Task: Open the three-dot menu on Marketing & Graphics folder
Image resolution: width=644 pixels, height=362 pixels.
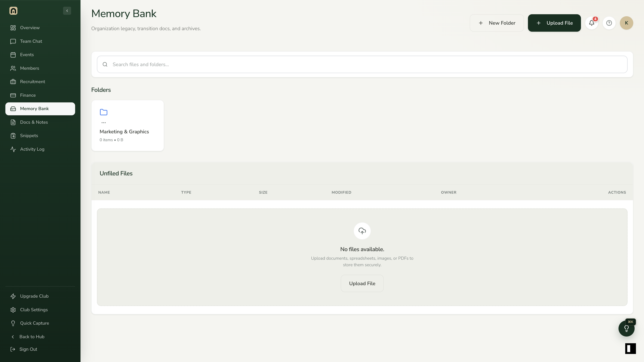Action: [x=103, y=123]
